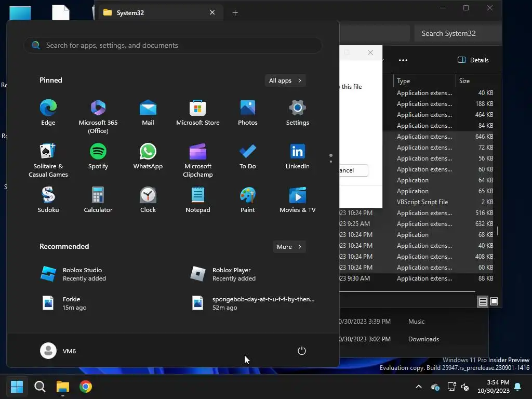Show hidden system tray icons
Screen dimensions: 532x399
(x=419, y=387)
